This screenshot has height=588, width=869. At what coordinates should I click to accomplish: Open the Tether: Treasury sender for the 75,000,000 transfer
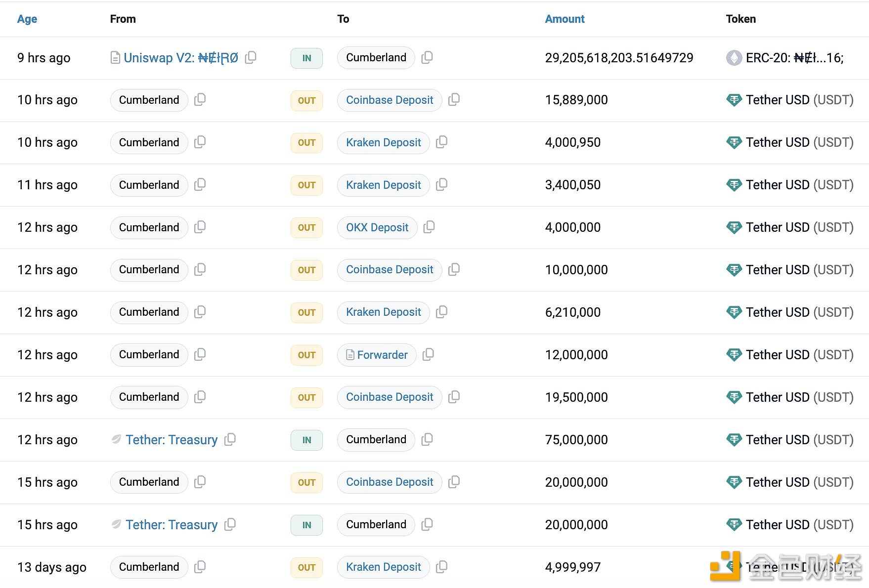[172, 440]
